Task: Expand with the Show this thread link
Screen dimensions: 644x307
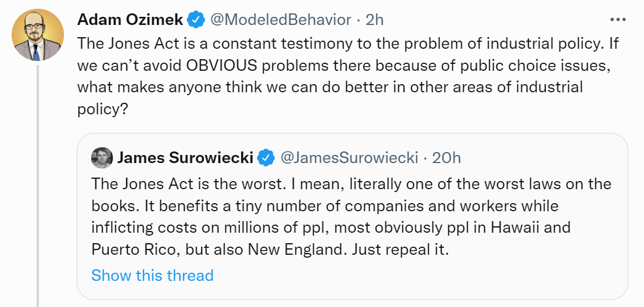Action: (x=152, y=275)
